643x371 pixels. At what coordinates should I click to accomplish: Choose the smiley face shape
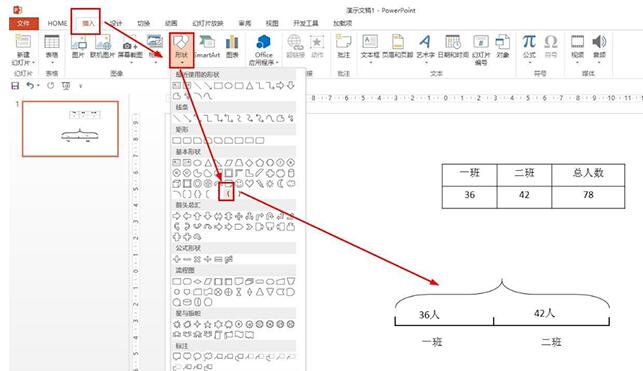(x=239, y=183)
